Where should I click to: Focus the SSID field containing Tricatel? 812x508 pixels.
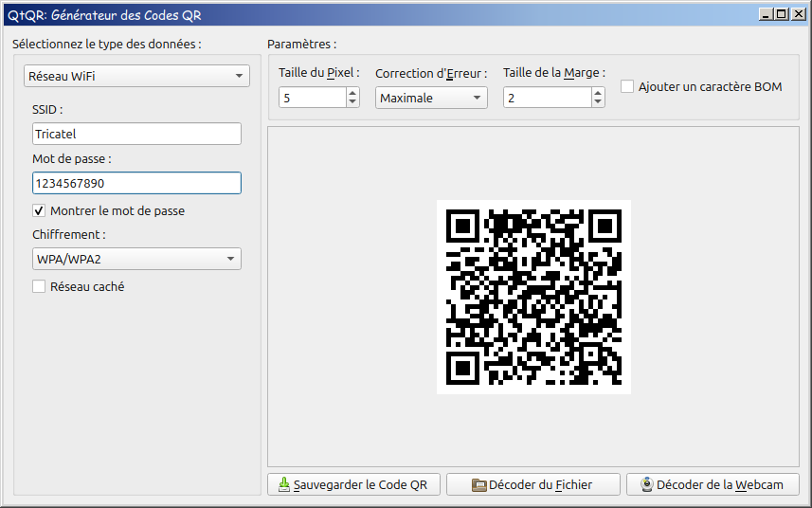tap(136, 134)
